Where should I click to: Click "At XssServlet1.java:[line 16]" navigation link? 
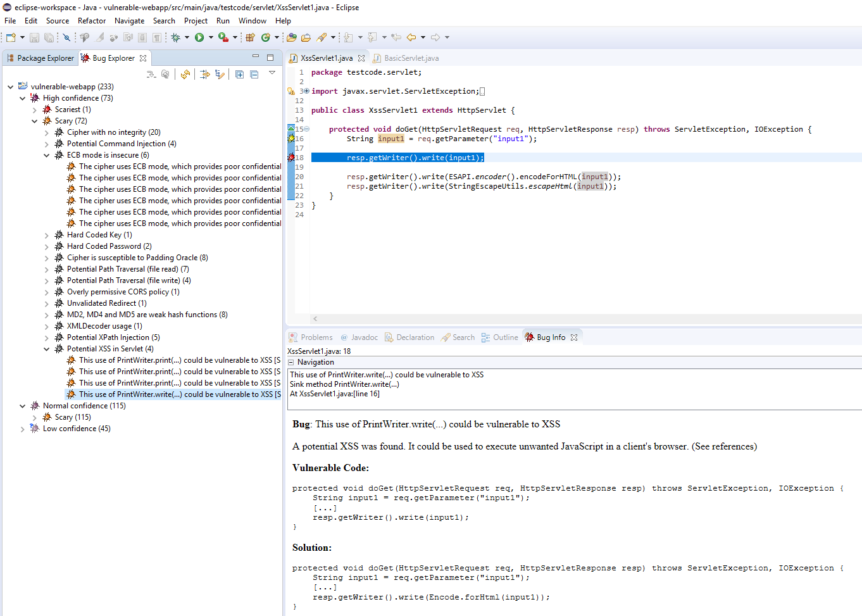(335, 394)
